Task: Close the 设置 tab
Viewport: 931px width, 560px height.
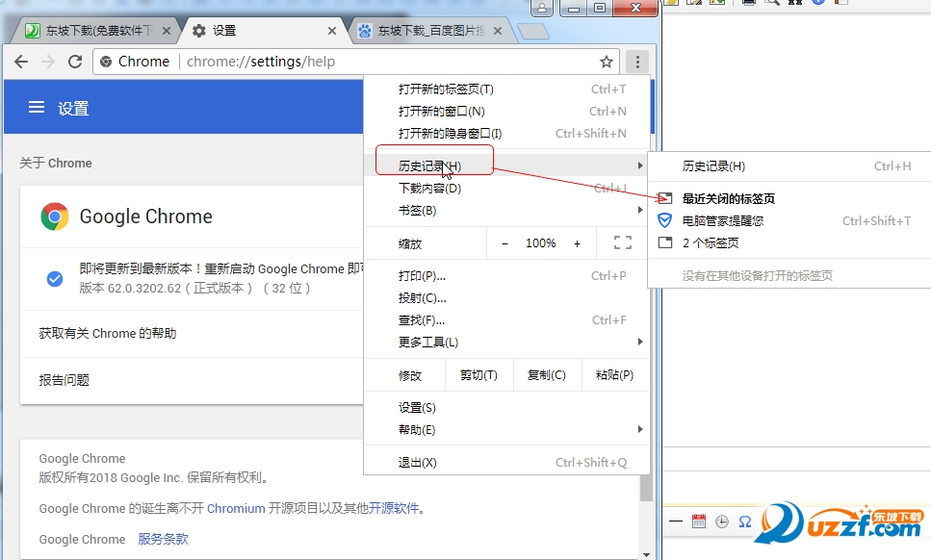Action: [332, 31]
